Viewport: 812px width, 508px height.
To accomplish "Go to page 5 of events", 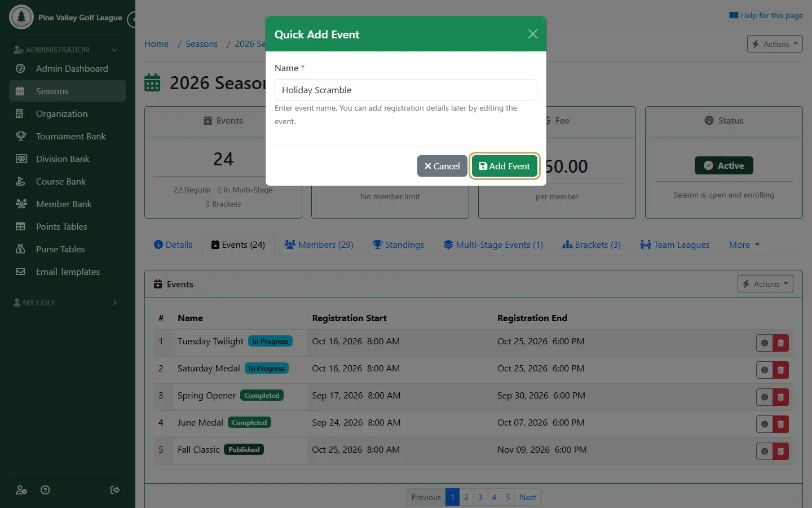I will click(x=507, y=497).
